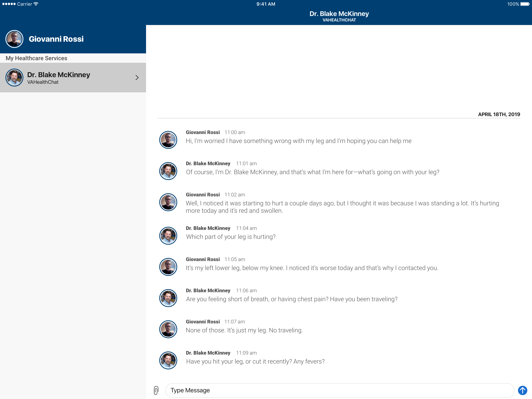The width and height of the screenshot is (532, 399).
Task: Tap the 11:01 am timestamp
Action: (246, 164)
